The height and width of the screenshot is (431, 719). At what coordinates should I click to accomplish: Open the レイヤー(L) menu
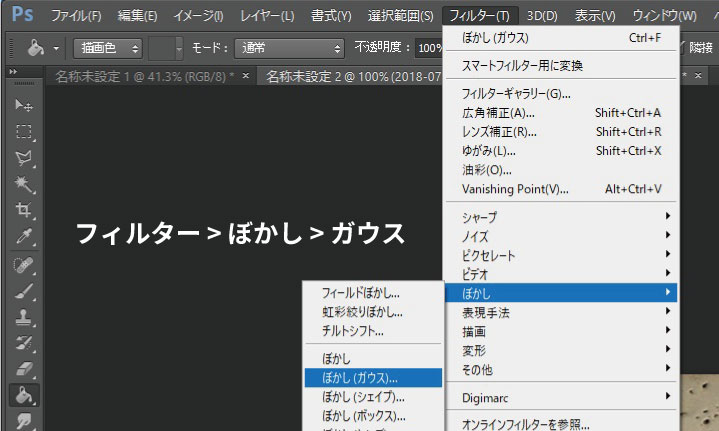(x=267, y=16)
